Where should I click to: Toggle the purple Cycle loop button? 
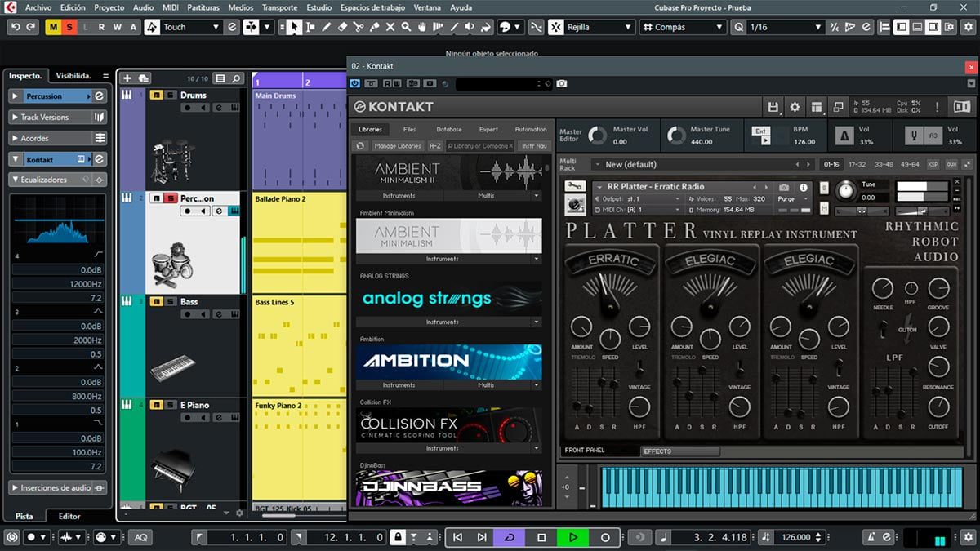(510, 537)
